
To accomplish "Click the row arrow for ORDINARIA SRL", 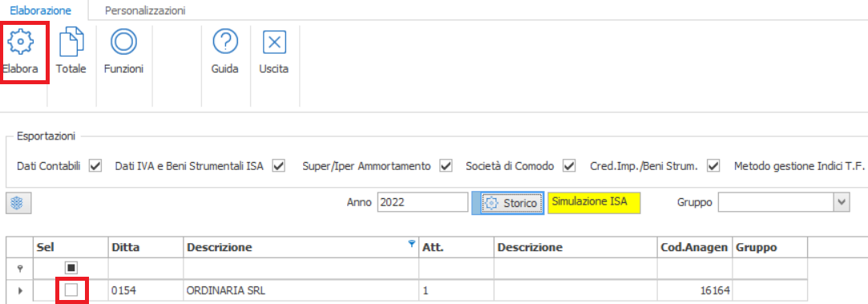I will 21,290.
